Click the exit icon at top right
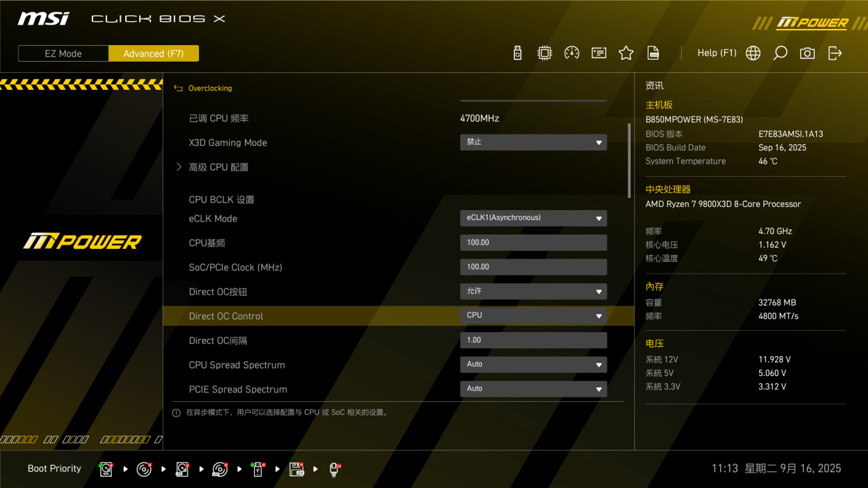 click(x=835, y=53)
